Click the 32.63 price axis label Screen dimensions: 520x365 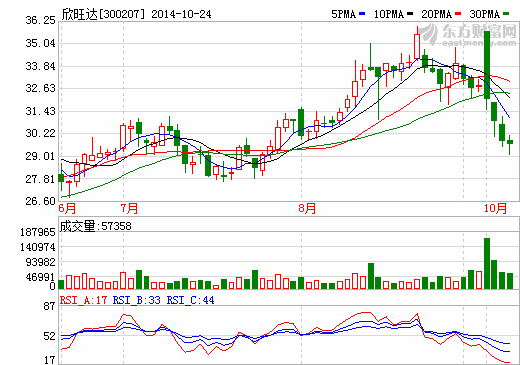click(x=41, y=88)
